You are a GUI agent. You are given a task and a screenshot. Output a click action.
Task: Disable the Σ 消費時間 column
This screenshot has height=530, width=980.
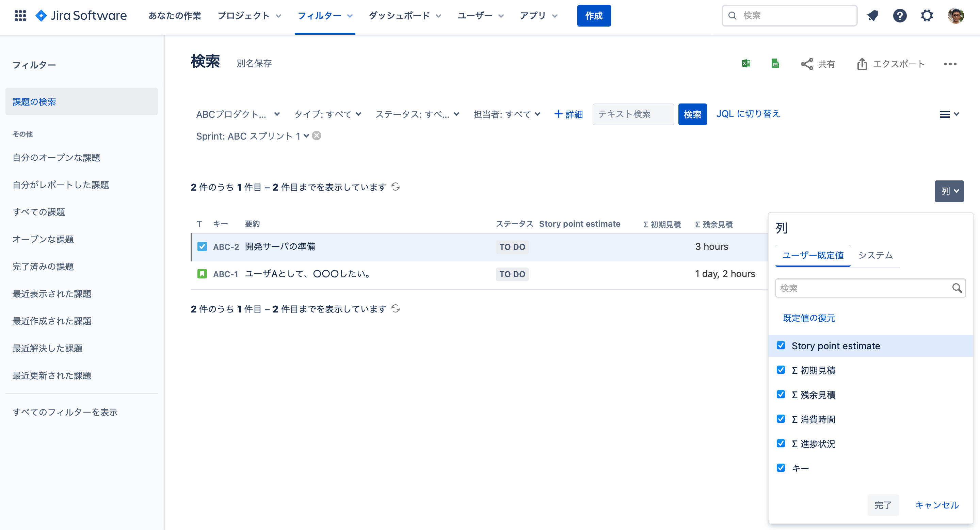(781, 419)
